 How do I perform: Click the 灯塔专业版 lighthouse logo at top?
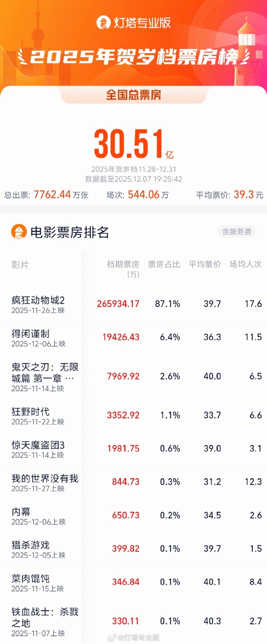pos(103,22)
